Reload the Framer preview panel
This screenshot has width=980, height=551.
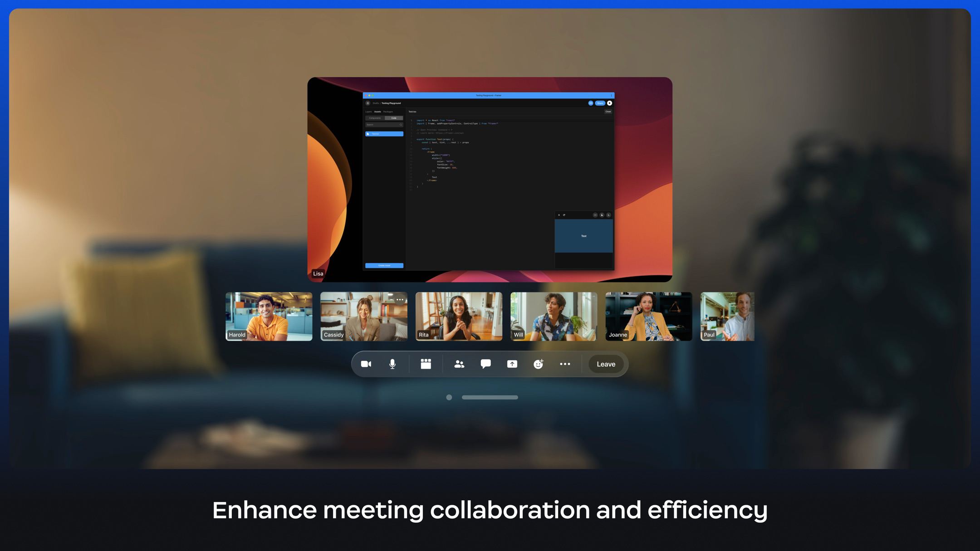pos(564,215)
